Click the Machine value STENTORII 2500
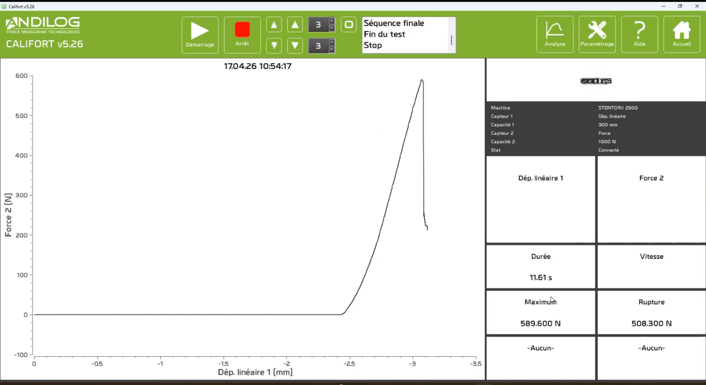The height and width of the screenshot is (385, 706). (x=618, y=108)
